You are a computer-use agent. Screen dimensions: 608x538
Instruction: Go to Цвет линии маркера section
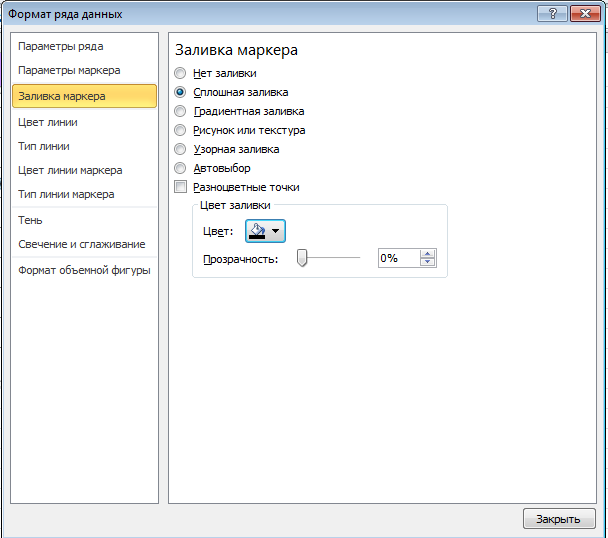click(x=70, y=170)
